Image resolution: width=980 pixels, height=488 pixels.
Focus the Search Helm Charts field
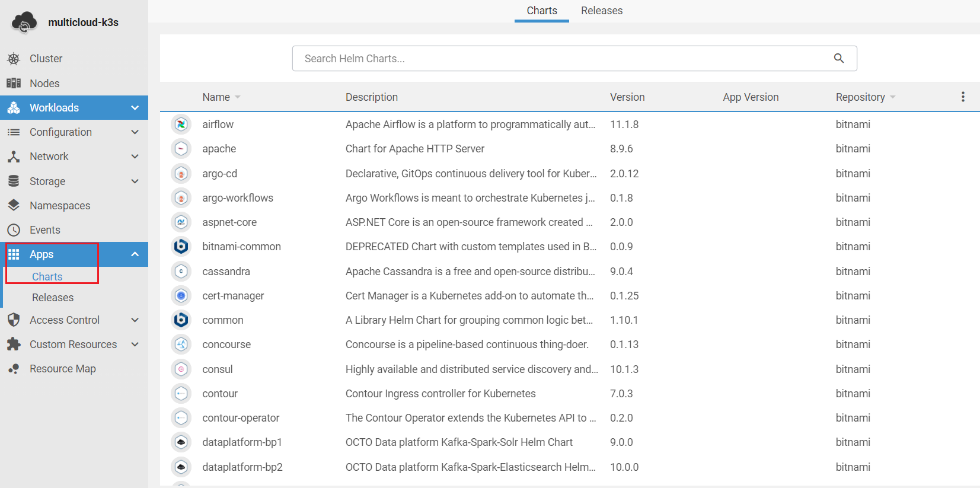[574, 58]
